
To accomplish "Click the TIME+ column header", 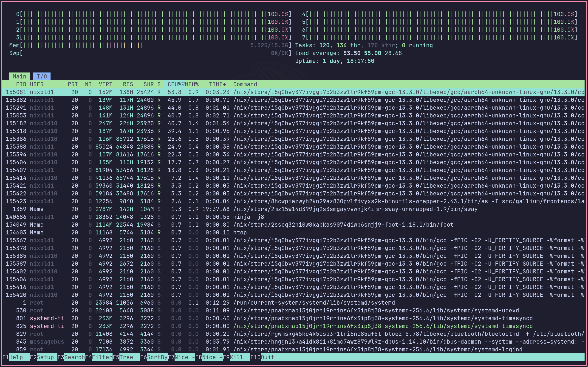I will click(x=217, y=84).
